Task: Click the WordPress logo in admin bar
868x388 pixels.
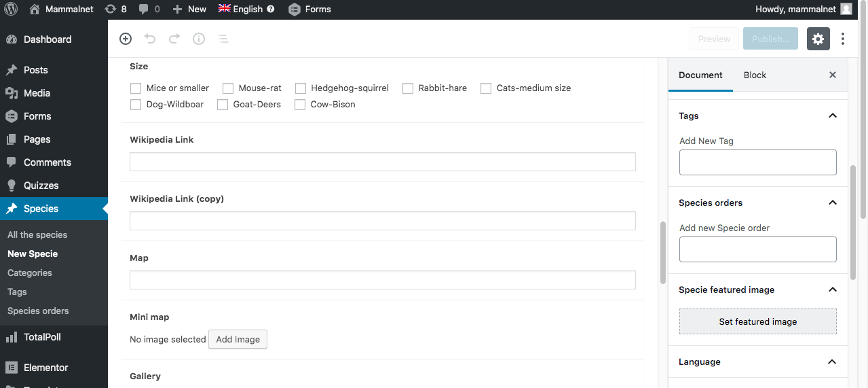Action: (x=11, y=9)
